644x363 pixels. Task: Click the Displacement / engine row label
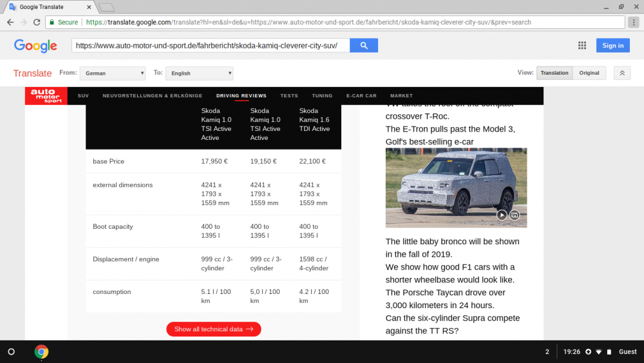click(x=126, y=259)
